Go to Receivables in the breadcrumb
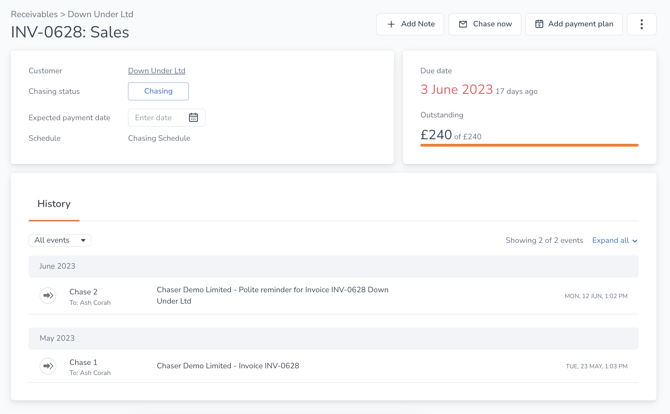The width and height of the screenshot is (670, 414). pyautogui.click(x=34, y=14)
